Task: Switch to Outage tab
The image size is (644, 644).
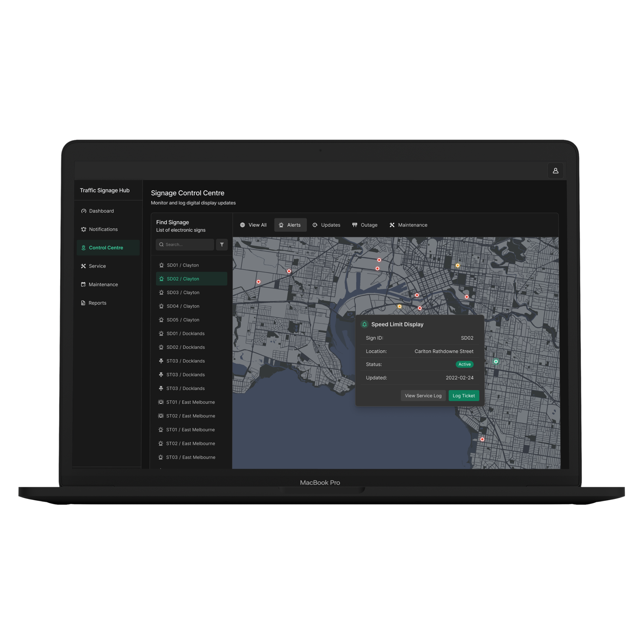Action: (365, 225)
